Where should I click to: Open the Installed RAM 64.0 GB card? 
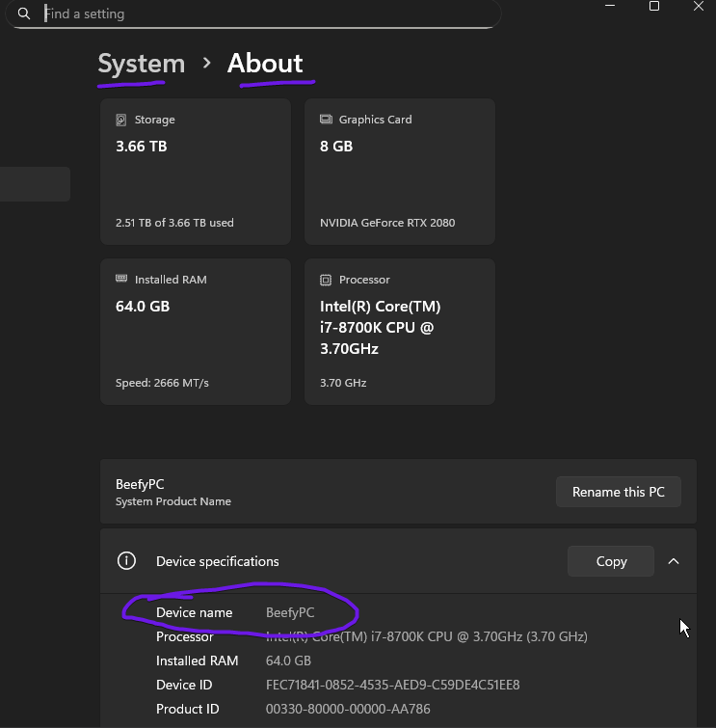(x=196, y=331)
